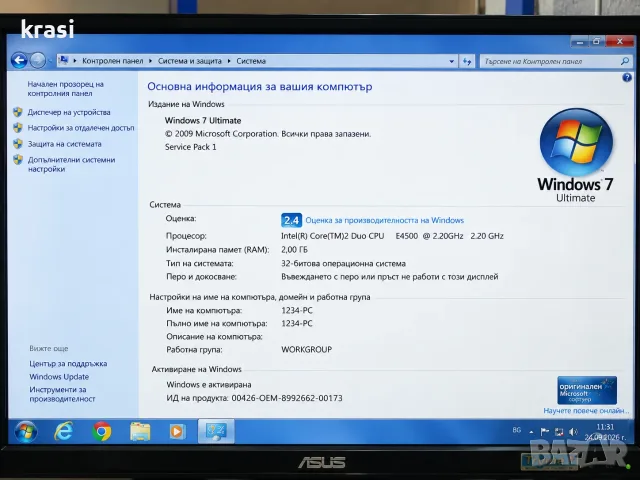Click the Back navigation arrow

tap(19, 61)
